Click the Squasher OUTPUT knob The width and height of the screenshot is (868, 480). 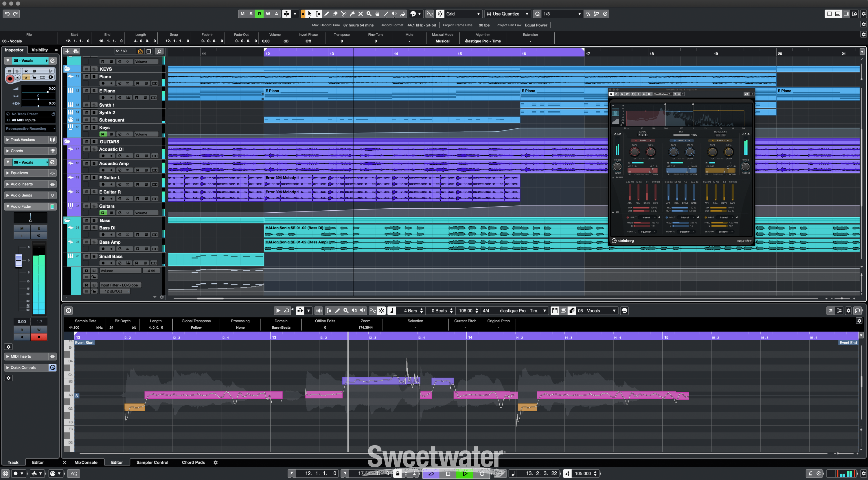[746, 166]
